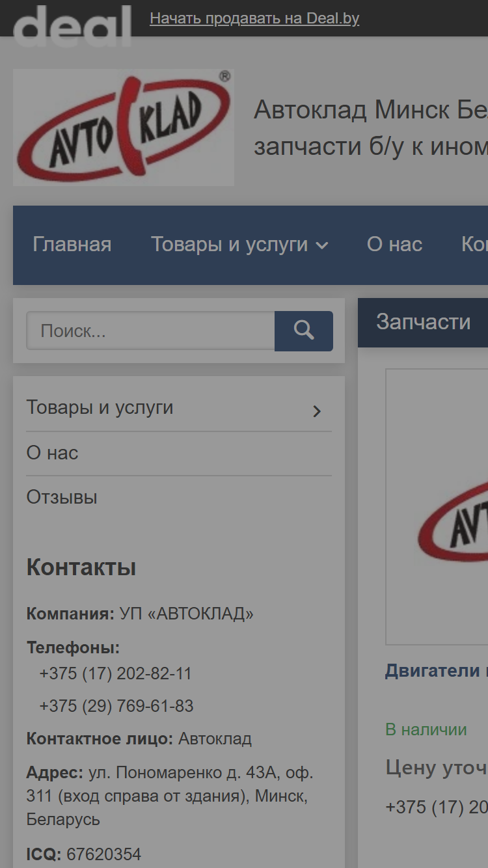Click phone number +375 (17) 202-82-11
The height and width of the screenshot is (868, 488).
(x=116, y=673)
